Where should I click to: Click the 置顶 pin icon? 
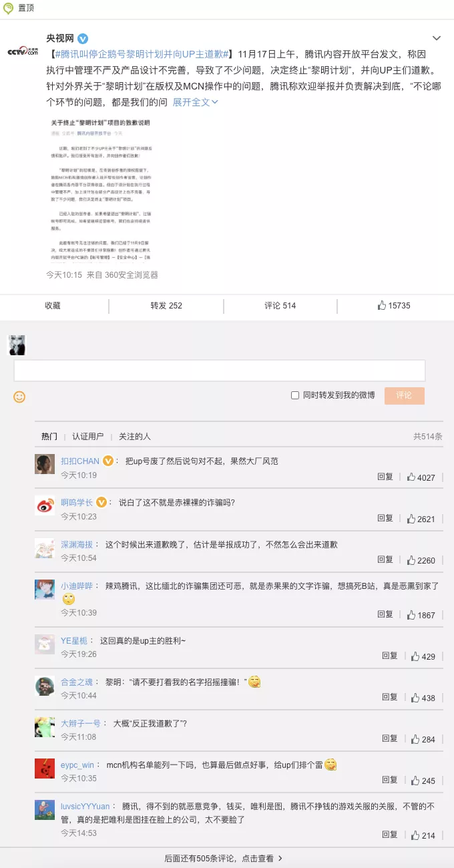pyautogui.click(x=9, y=7)
